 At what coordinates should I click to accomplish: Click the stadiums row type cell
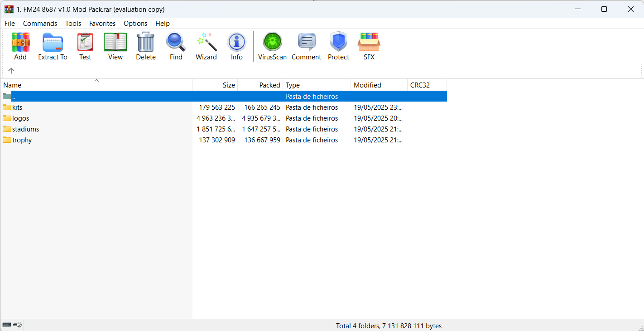point(312,129)
